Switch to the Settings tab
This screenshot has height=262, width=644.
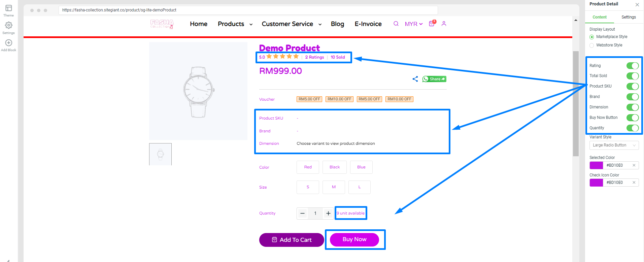(x=629, y=17)
